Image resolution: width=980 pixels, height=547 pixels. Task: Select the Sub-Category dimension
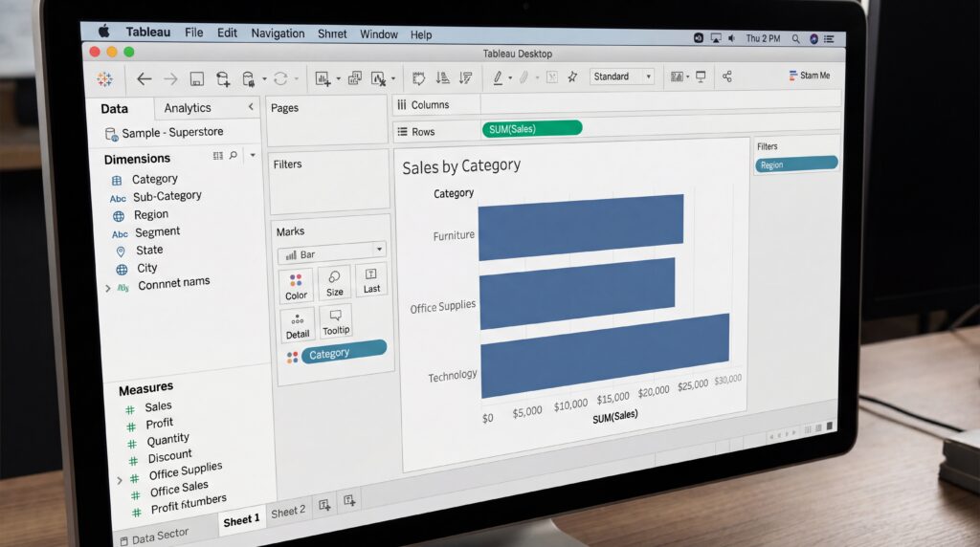coord(167,196)
